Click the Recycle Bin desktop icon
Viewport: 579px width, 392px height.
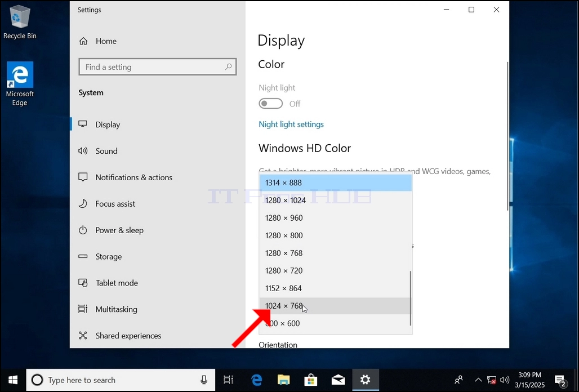click(20, 22)
